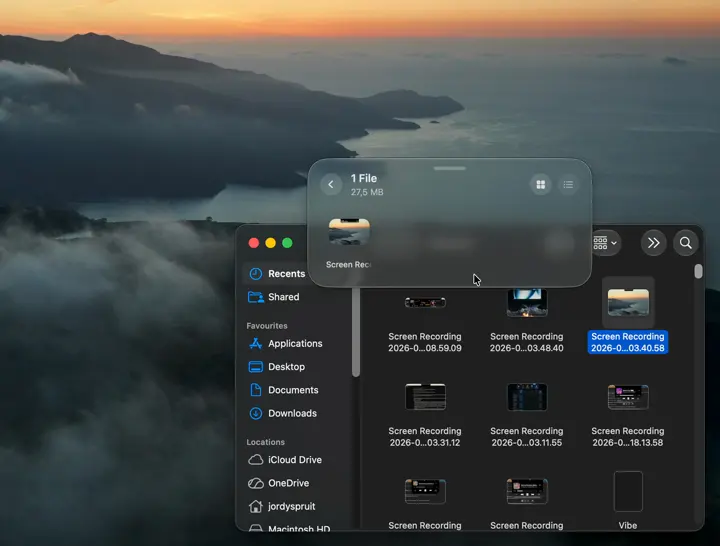Viewport: 720px width, 546px height.
Task: Select Screen Recording 18.13.58 thumbnail
Action: (628, 397)
